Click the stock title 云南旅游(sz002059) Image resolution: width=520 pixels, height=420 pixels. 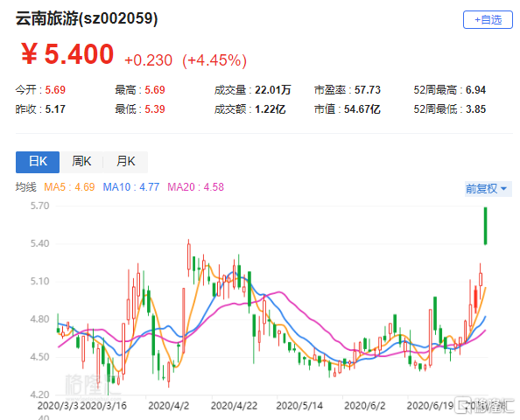pyautogui.click(x=86, y=18)
